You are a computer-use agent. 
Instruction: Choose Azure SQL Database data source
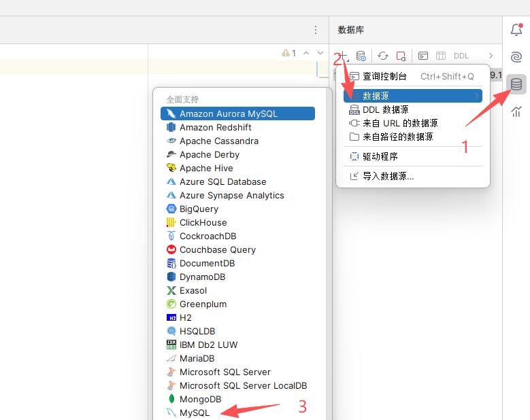tap(237, 181)
